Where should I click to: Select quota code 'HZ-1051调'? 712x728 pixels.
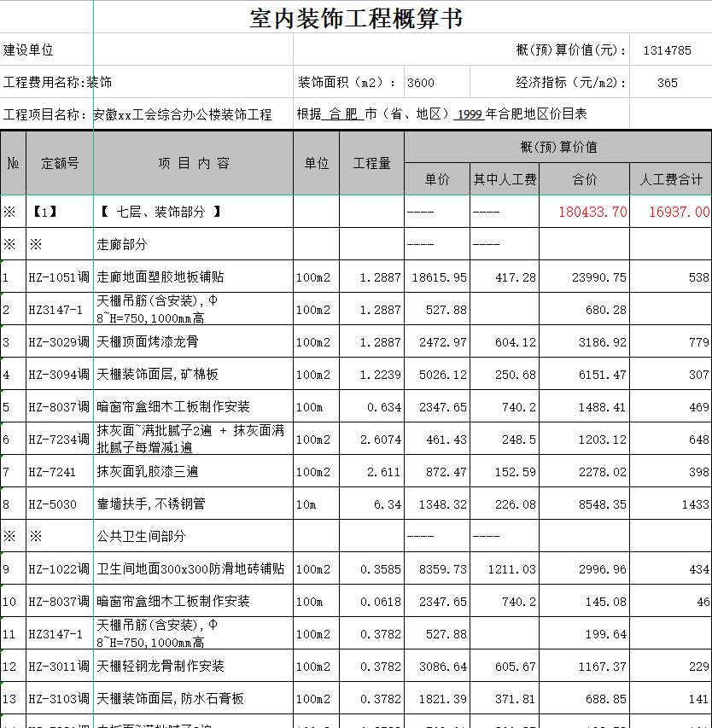(x=59, y=277)
